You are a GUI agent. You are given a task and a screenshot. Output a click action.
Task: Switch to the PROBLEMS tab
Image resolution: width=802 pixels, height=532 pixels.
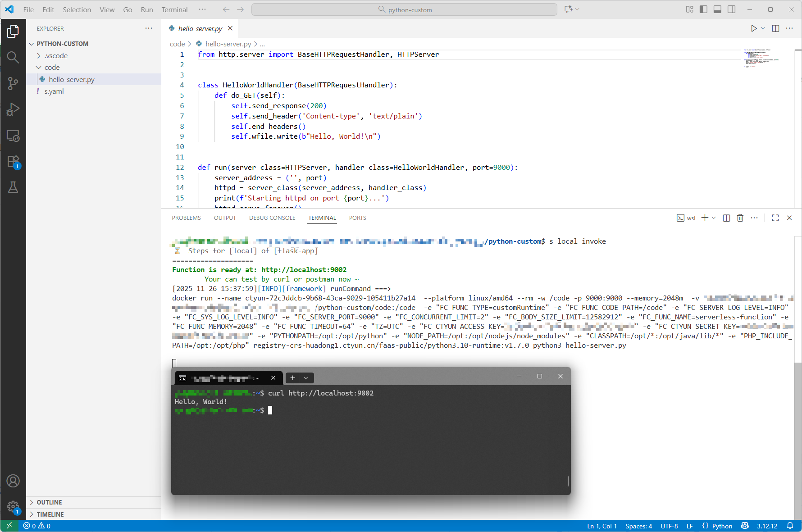click(186, 218)
